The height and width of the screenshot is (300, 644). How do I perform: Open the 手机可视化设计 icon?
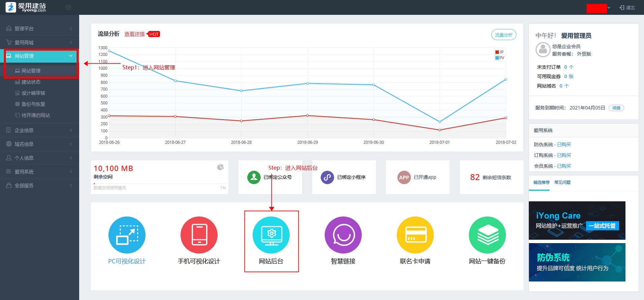click(x=199, y=235)
